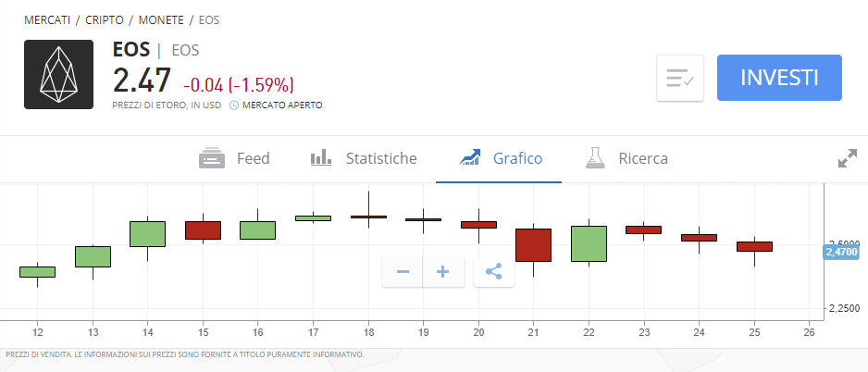Select the green candlestick for day 22
This screenshot has width=868, height=372.
(589, 243)
